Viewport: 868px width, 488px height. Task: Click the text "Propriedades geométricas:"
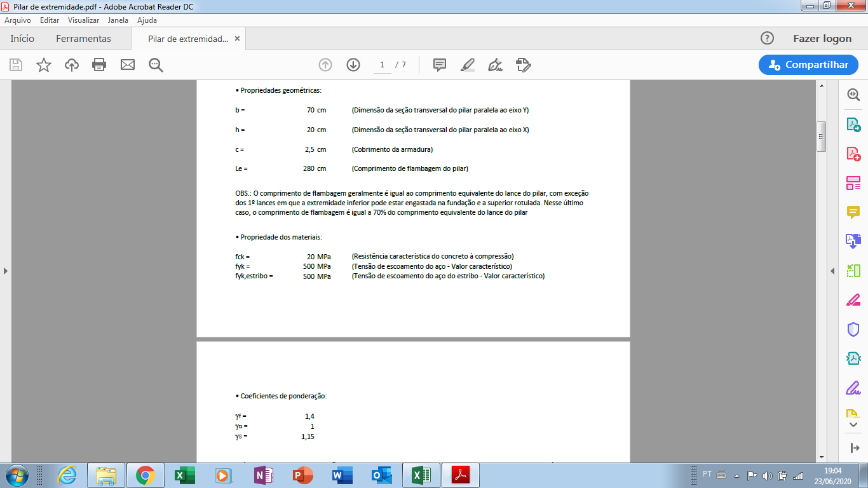pos(281,90)
